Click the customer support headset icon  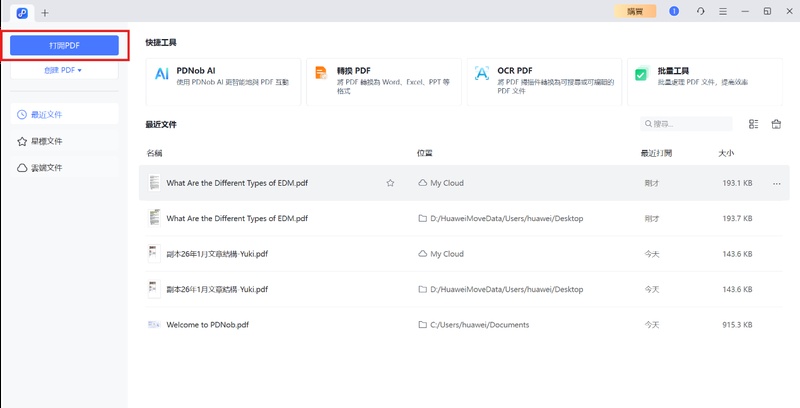pos(700,11)
